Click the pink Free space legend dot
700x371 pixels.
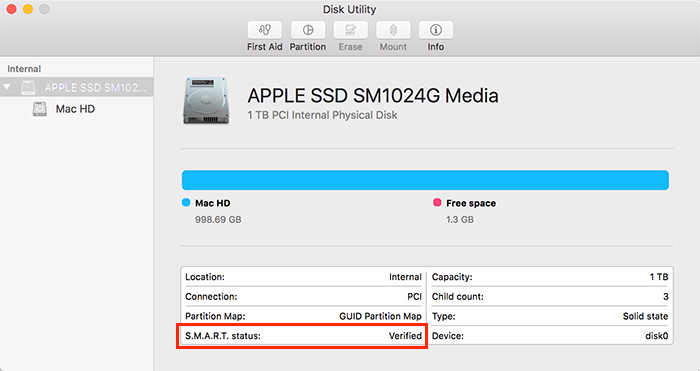(437, 203)
